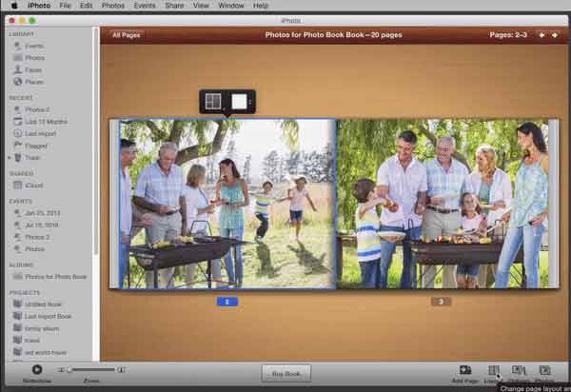571x392 pixels.
Task: Open the Apple menu
Action: (14, 6)
